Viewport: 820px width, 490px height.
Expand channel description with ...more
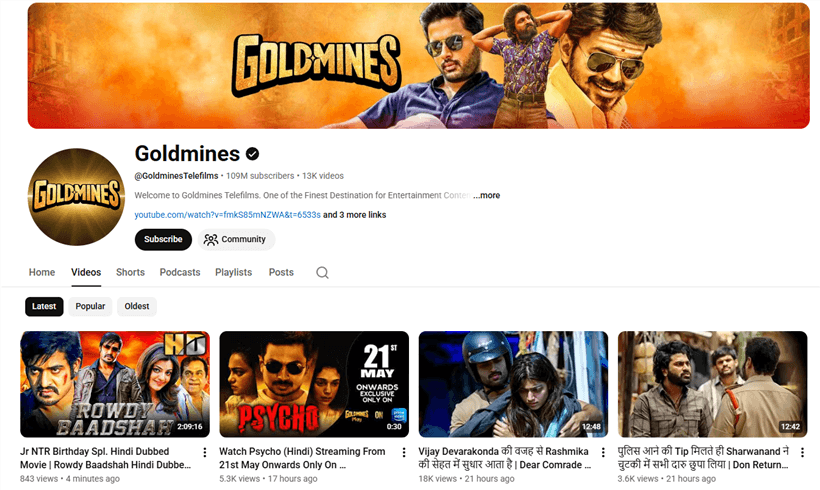coord(487,196)
